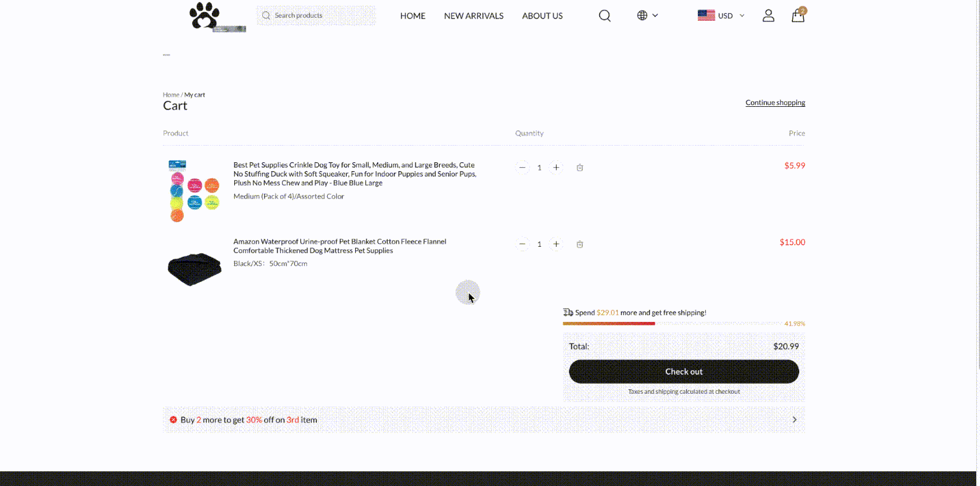Click the magnifying glass search icon in header
980x486 pixels.
tap(605, 16)
